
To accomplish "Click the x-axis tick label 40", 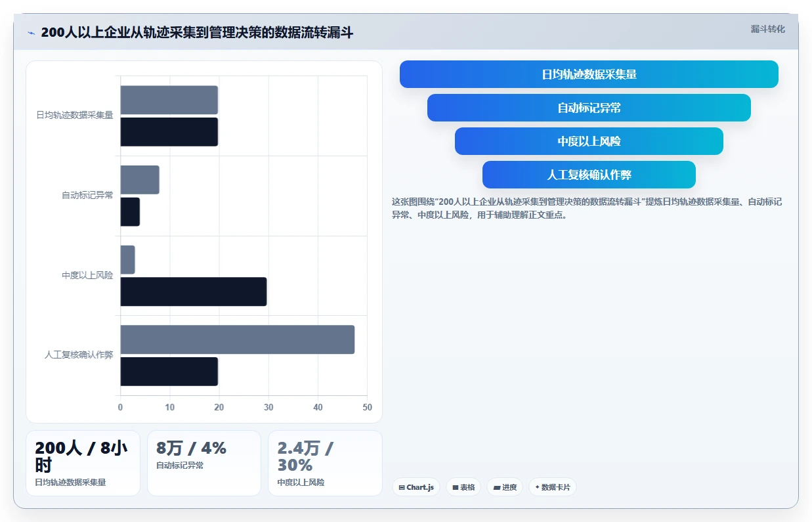I will click(x=318, y=407).
